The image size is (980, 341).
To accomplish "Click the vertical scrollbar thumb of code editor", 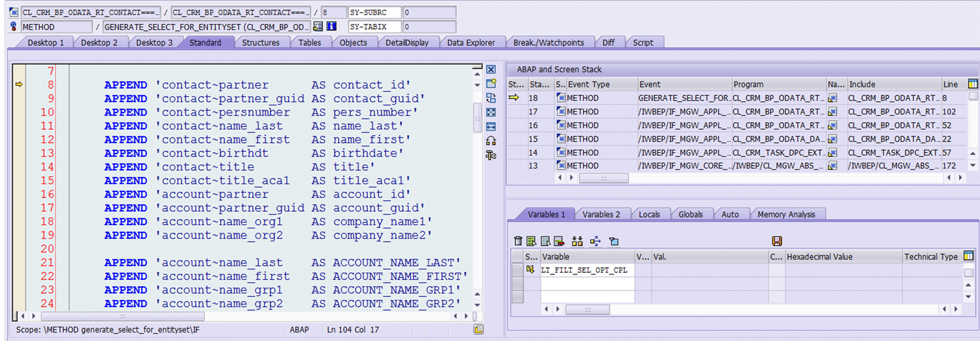I will [477, 118].
